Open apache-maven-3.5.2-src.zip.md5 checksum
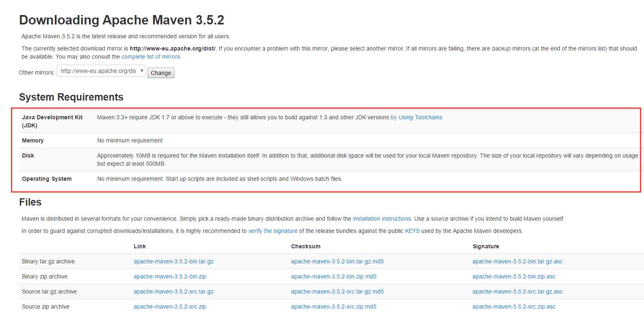Viewport: 644px width, 322px height. (x=334, y=307)
